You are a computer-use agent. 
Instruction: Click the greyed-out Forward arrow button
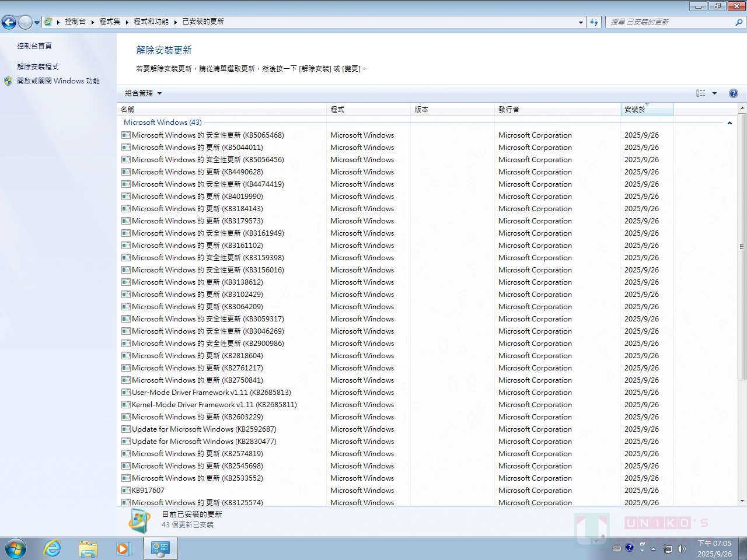coord(25,23)
